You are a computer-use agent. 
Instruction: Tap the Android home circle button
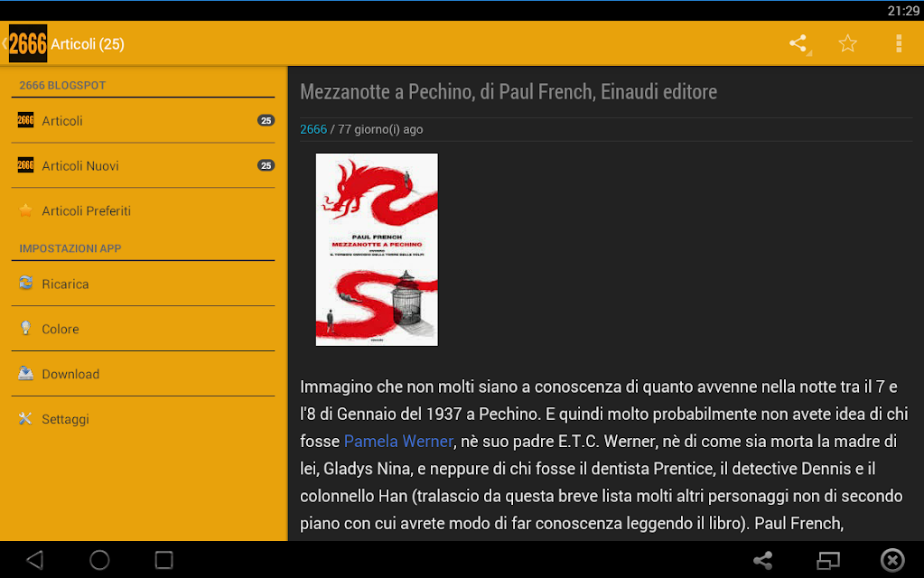[99, 560]
